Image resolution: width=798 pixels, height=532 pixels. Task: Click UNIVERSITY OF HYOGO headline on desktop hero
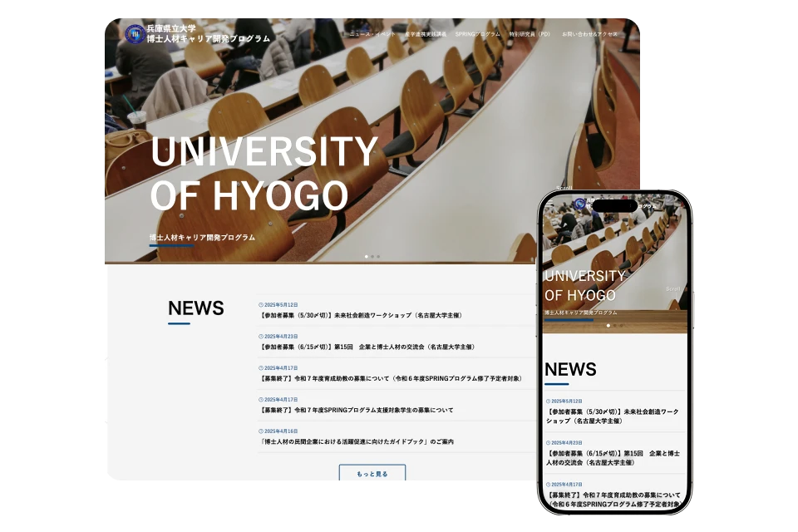pos(264,173)
